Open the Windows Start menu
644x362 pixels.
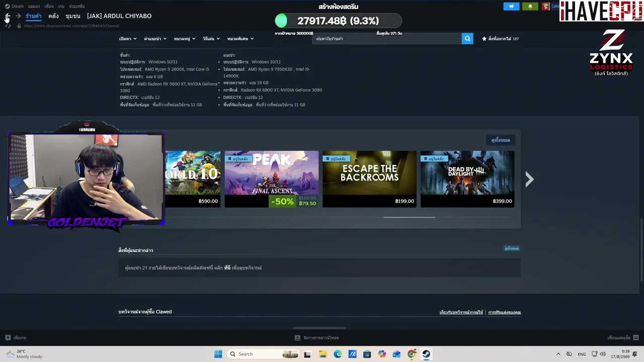click(218, 354)
